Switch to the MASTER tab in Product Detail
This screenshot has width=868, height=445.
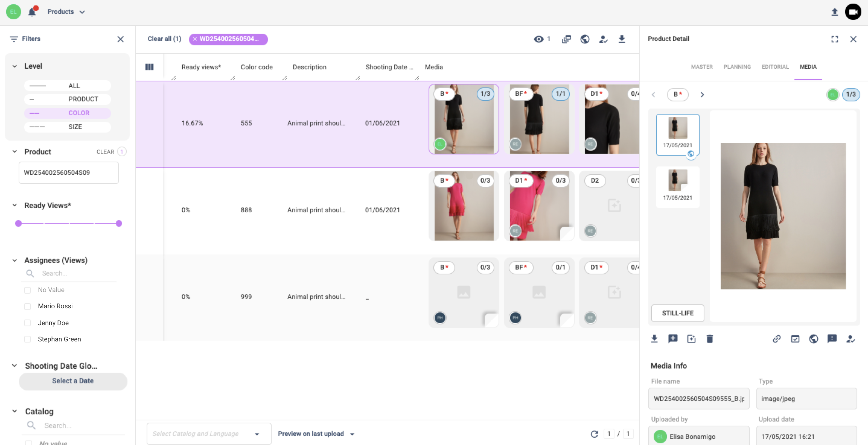(702, 67)
